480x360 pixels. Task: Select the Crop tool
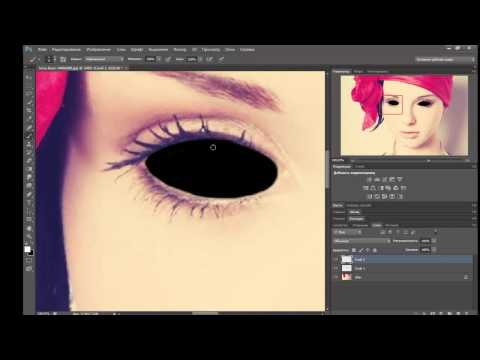coord(29,111)
